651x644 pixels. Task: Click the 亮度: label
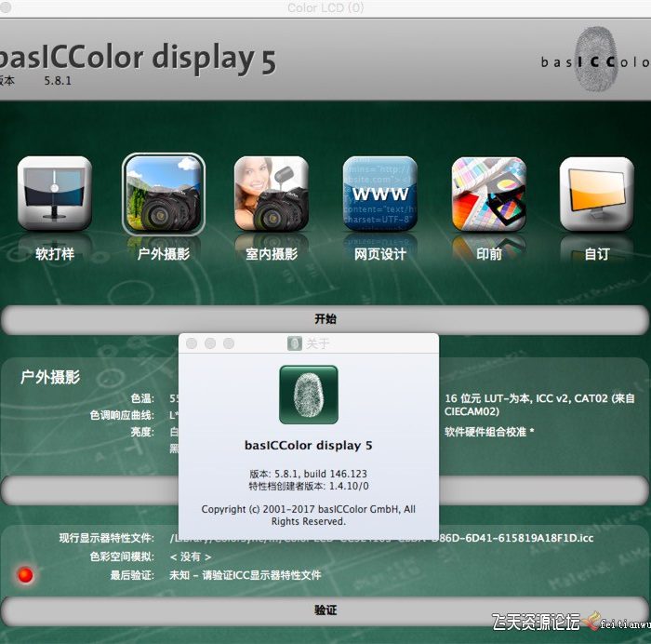pyautogui.click(x=142, y=432)
